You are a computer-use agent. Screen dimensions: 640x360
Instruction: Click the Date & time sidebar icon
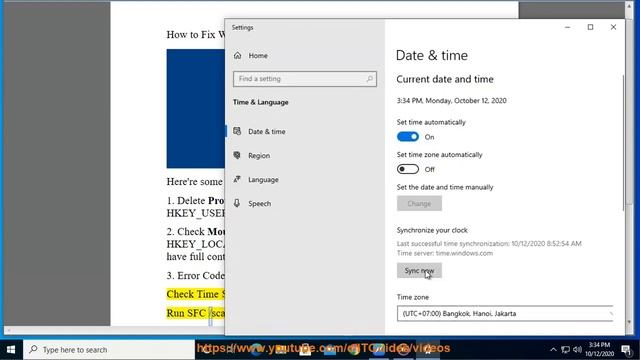coord(237,131)
